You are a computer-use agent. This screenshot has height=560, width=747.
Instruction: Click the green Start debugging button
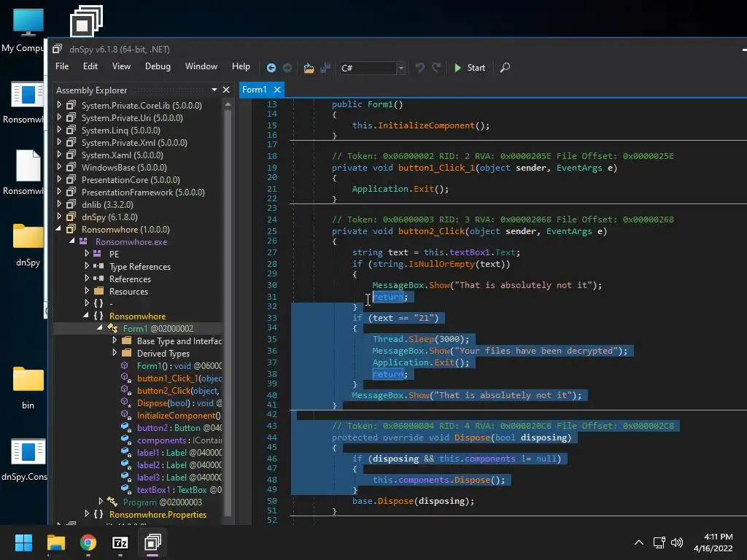click(470, 68)
